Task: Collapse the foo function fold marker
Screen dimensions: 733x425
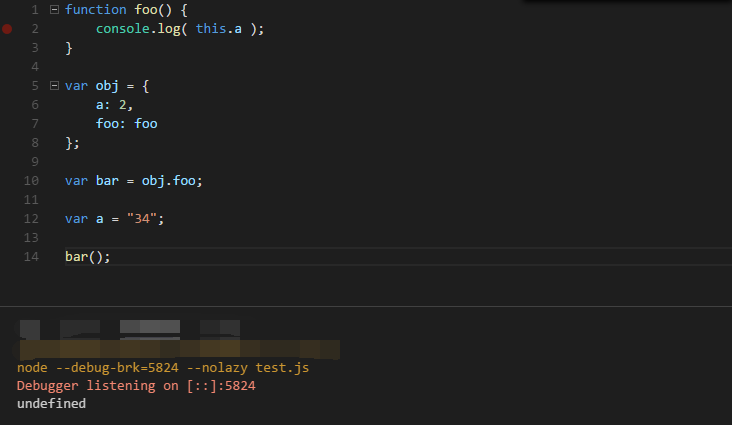Action: click(x=54, y=9)
